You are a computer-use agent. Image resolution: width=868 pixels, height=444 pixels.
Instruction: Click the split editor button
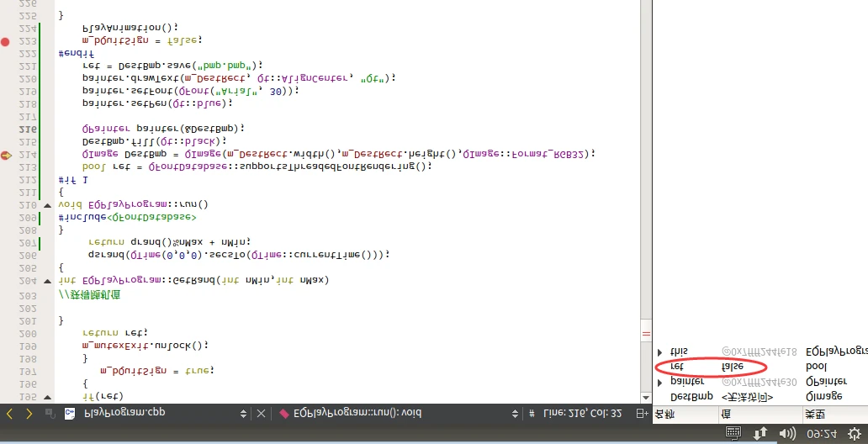pyautogui.click(x=642, y=413)
